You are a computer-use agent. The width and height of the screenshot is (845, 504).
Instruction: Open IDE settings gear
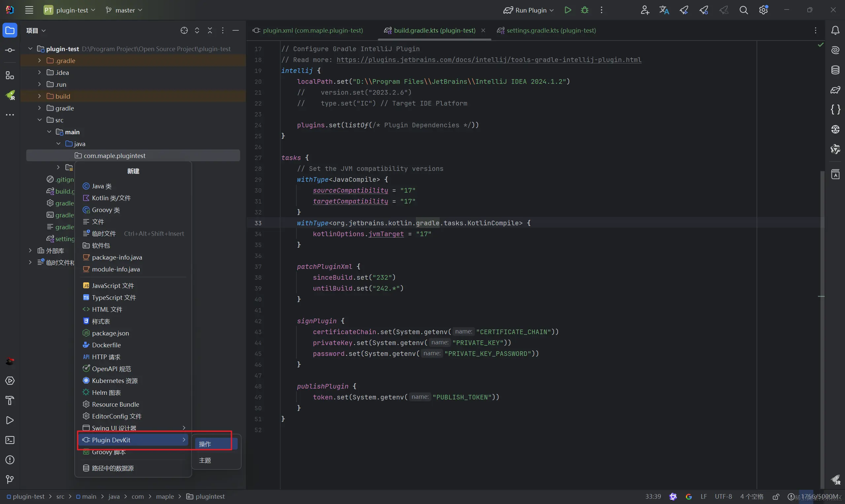[763, 10]
